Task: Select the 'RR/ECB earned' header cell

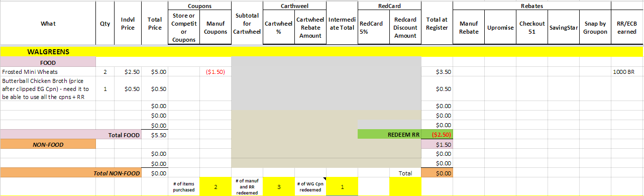Action: pos(627,28)
